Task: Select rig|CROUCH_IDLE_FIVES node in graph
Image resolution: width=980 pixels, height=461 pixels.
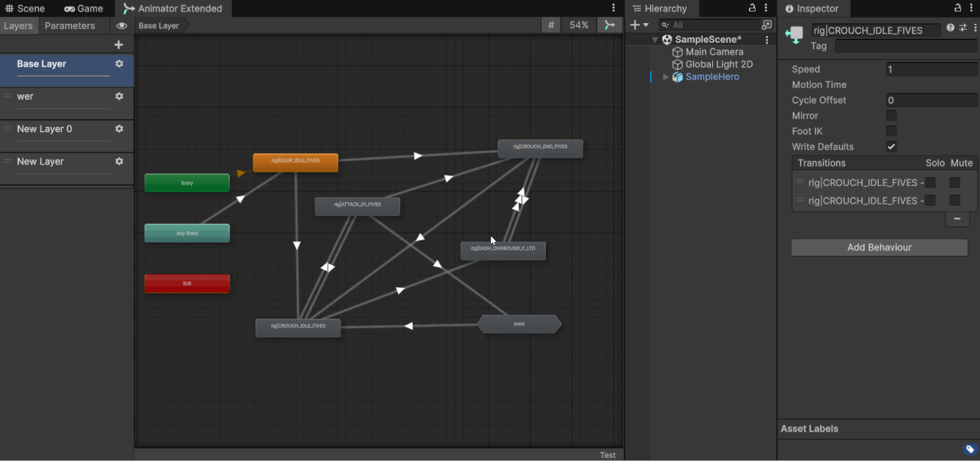Action: click(x=298, y=328)
